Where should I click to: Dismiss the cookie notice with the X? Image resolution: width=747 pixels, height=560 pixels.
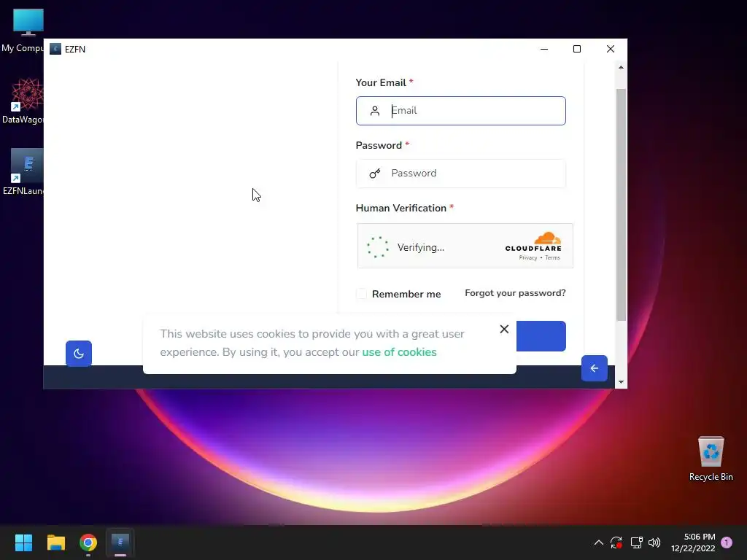(504, 329)
